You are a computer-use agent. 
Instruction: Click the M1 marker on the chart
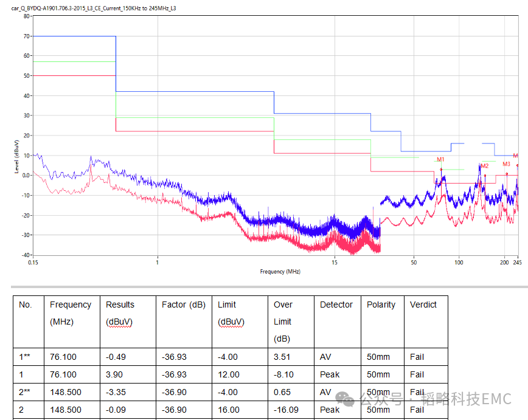pyautogui.click(x=440, y=160)
